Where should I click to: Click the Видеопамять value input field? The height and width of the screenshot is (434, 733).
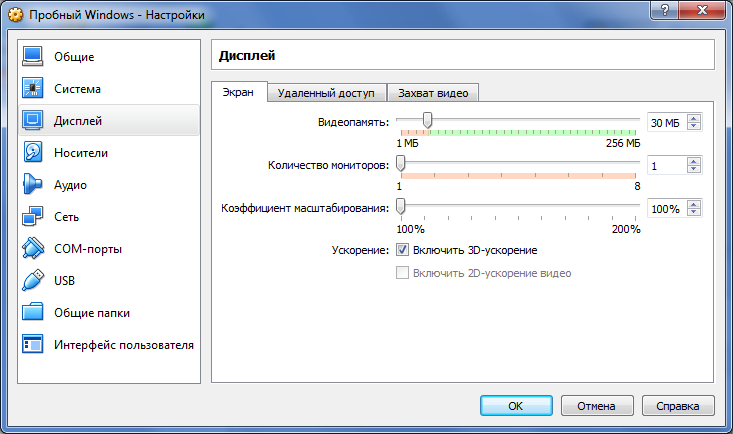point(665,122)
